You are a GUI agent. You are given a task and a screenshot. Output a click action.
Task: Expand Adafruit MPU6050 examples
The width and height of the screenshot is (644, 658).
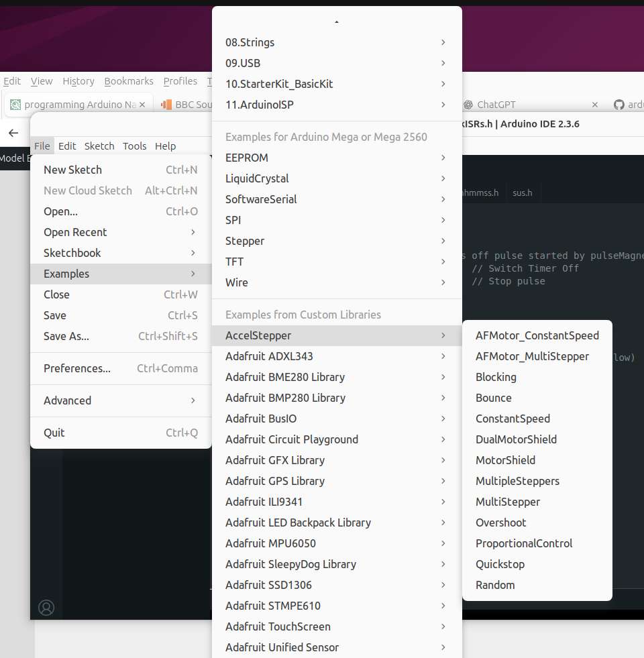click(x=337, y=543)
